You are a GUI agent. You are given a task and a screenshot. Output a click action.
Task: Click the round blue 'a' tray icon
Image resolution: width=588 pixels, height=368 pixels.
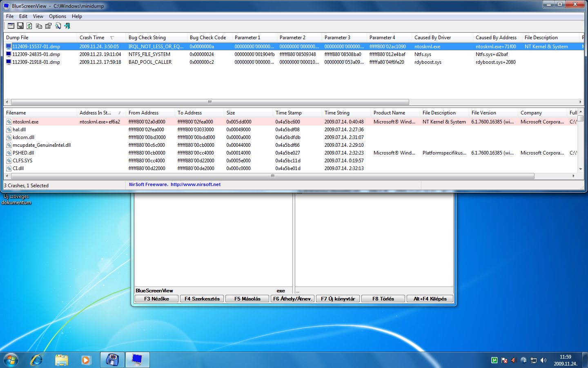click(x=524, y=360)
